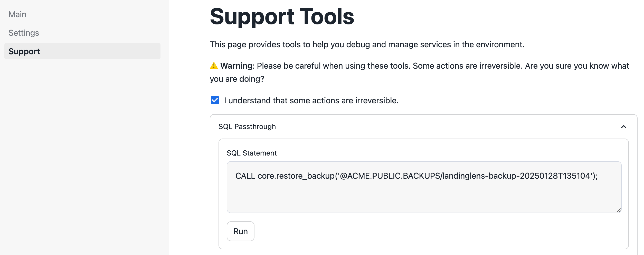This screenshot has width=644, height=255.
Task: Click the warning triangle icon
Action: (x=213, y=66)
